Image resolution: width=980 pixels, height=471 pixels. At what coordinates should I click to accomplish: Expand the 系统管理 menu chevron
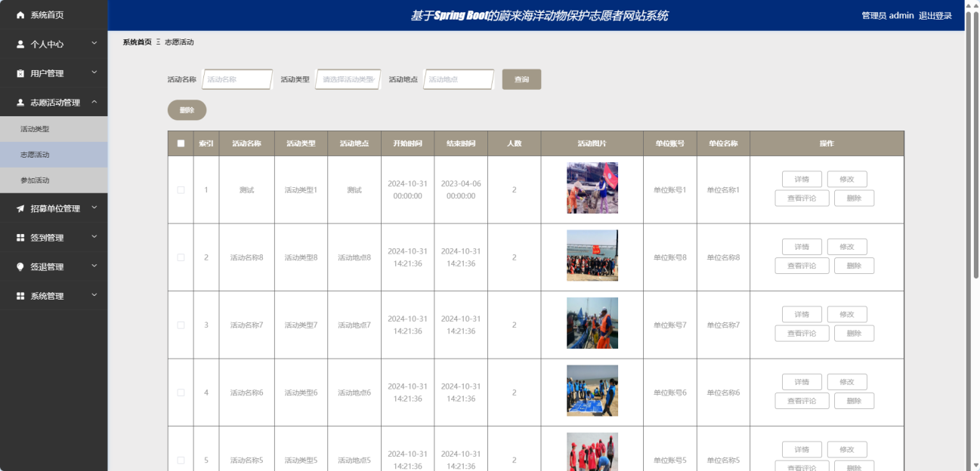pos(94,295)
